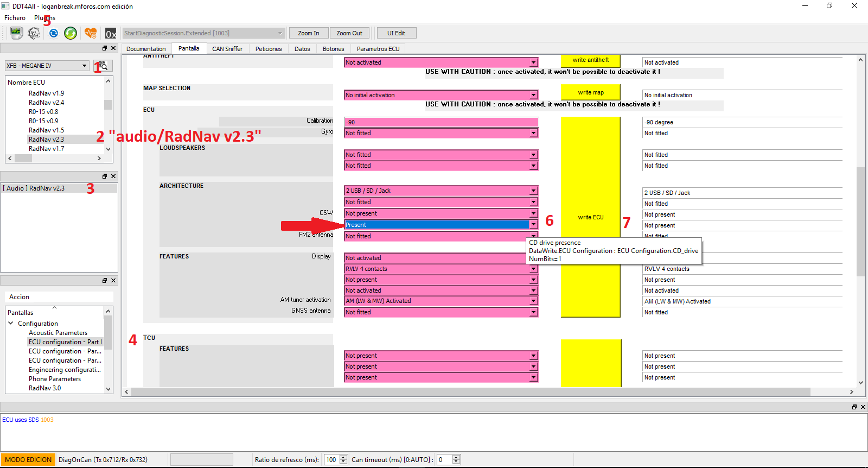This screenshot has height=468, width=868.
Task: Increase the CAN timeout with up arrow
Action: pos(456,457)
